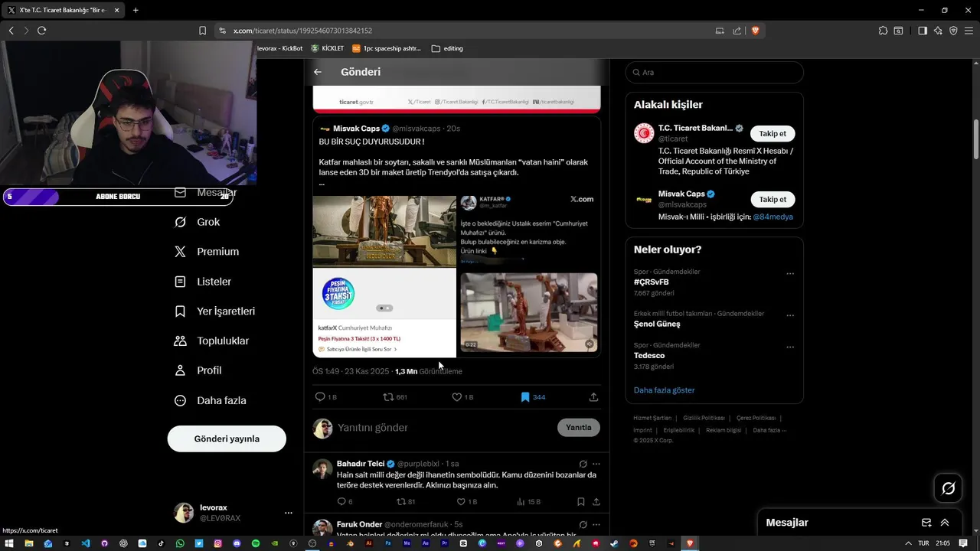Open Grok in the left navigation
Screen dimensions: 980x551
[197, 222]
